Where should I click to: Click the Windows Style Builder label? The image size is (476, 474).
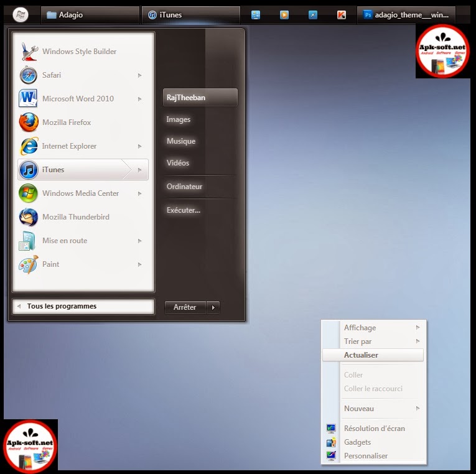click(79, 52)
